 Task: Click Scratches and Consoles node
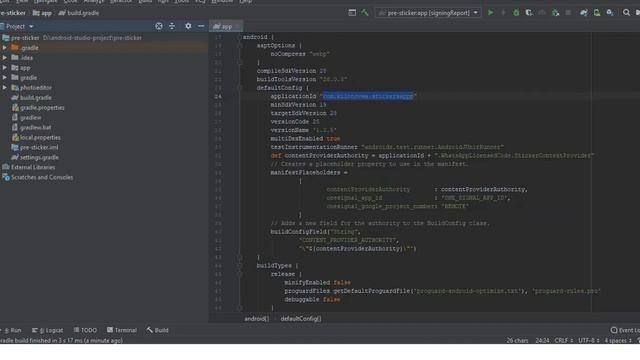38,177
